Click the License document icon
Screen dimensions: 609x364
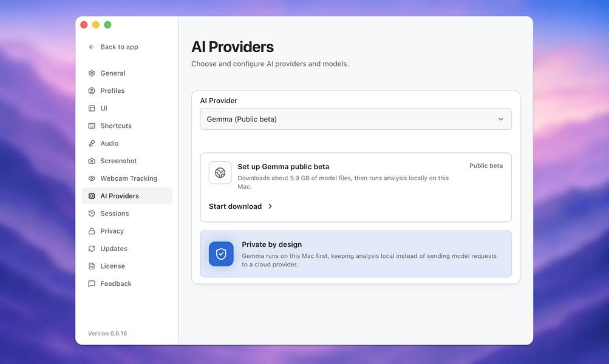coord(92,266)
